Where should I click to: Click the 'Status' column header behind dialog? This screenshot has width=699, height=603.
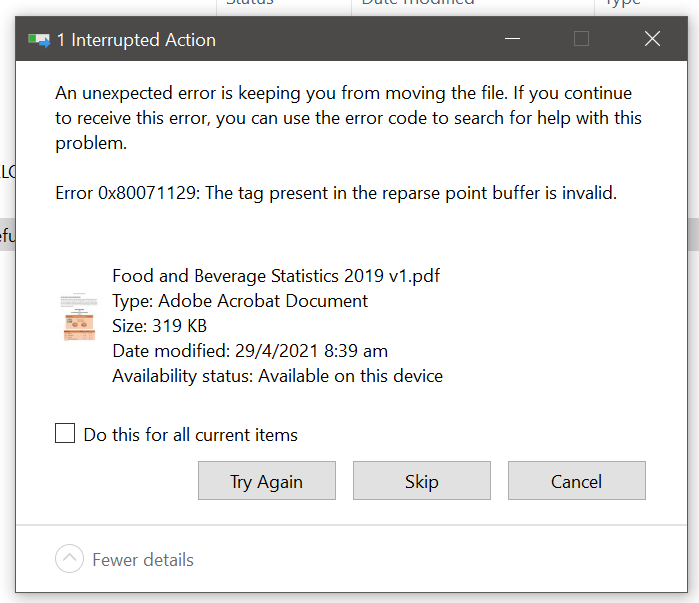pyautogui.click(x=250, y=3)
